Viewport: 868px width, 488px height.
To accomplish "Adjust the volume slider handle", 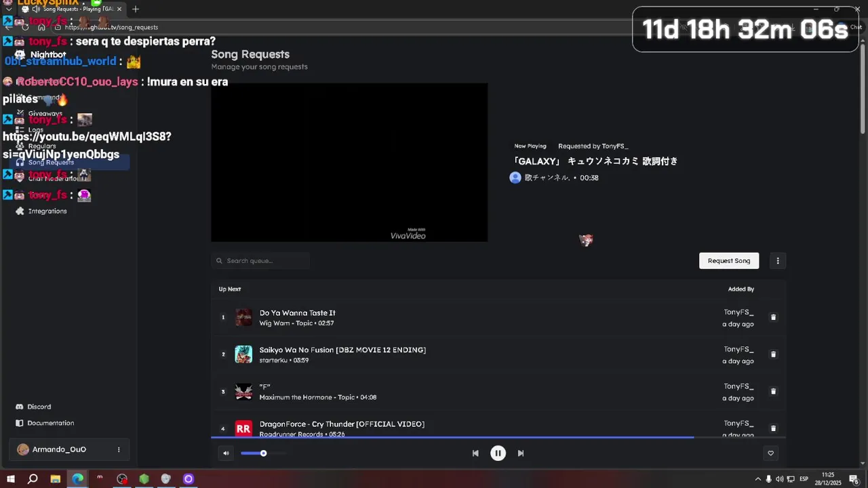I will pyautogui.click(x=263, y=453).
